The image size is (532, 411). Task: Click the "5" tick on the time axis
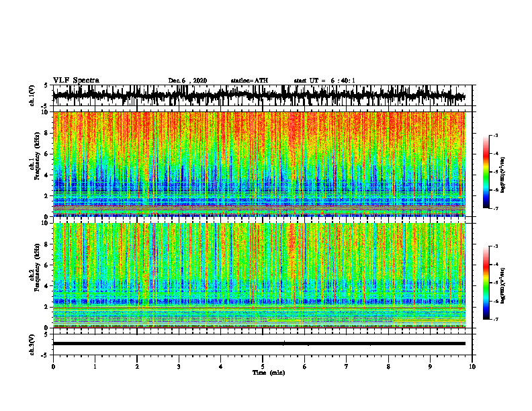[263, 367]
